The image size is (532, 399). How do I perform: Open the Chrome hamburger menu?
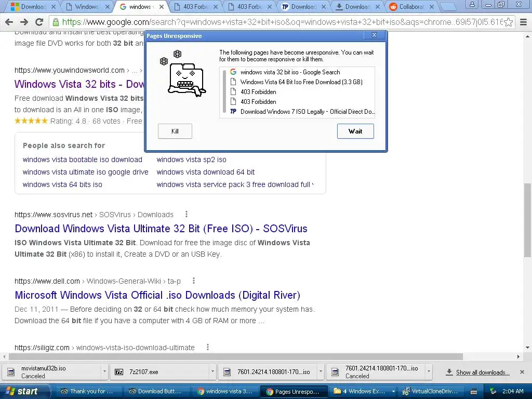click(524, 22)
